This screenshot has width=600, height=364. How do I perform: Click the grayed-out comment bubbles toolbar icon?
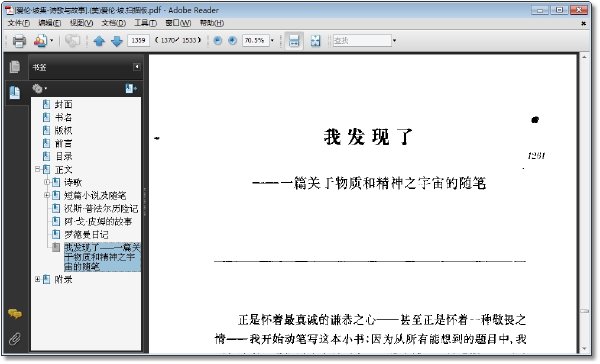(x=72, y=41)
